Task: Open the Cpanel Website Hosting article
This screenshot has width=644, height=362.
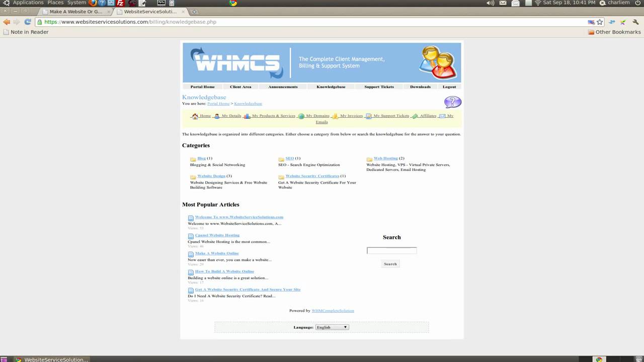Action: [x=217, y=235]
